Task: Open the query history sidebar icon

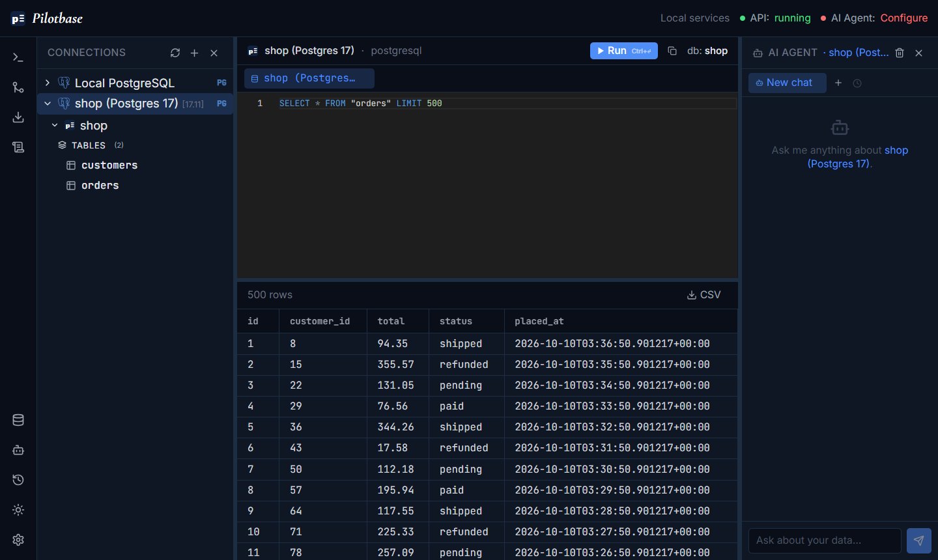Action: click(x=18, y=480)
